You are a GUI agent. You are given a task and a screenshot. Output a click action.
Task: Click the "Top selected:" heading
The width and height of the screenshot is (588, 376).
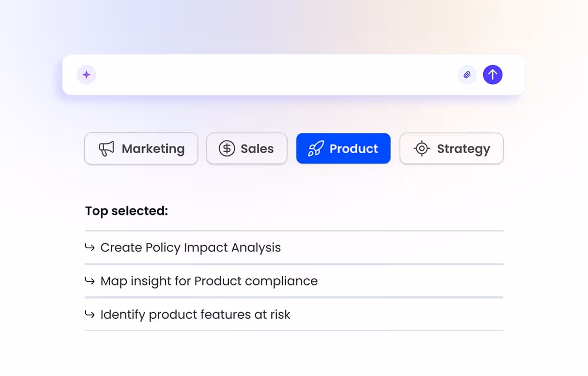coord(126,211)
